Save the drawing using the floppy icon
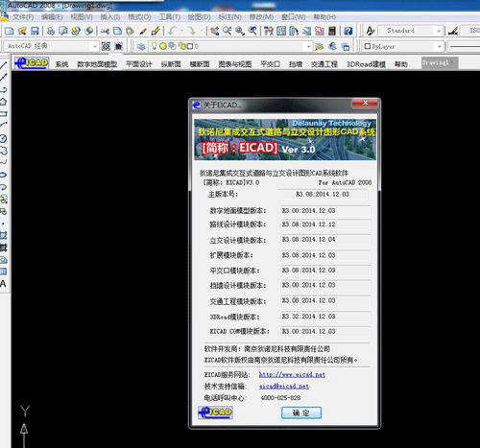Viewport: 480px width, 448px height. point(35,31)
